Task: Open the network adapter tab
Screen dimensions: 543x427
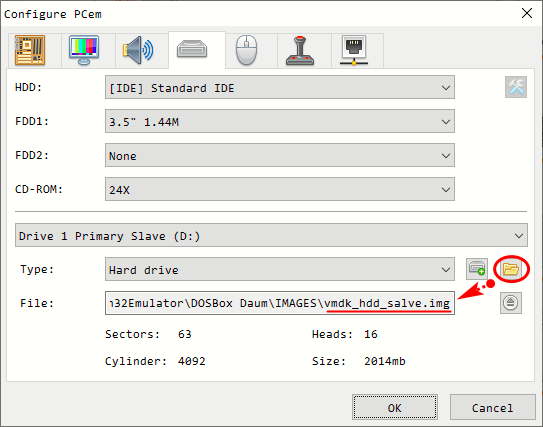Action: (354, 50)
